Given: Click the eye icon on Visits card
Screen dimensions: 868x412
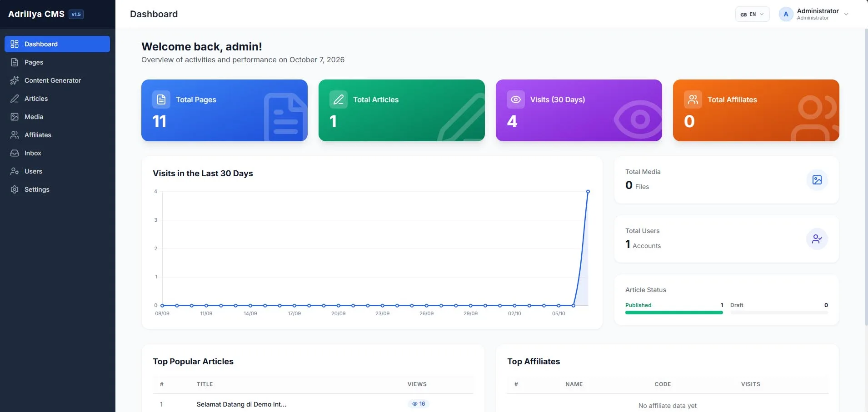Looking at the screenshot, I should (516, 99).
